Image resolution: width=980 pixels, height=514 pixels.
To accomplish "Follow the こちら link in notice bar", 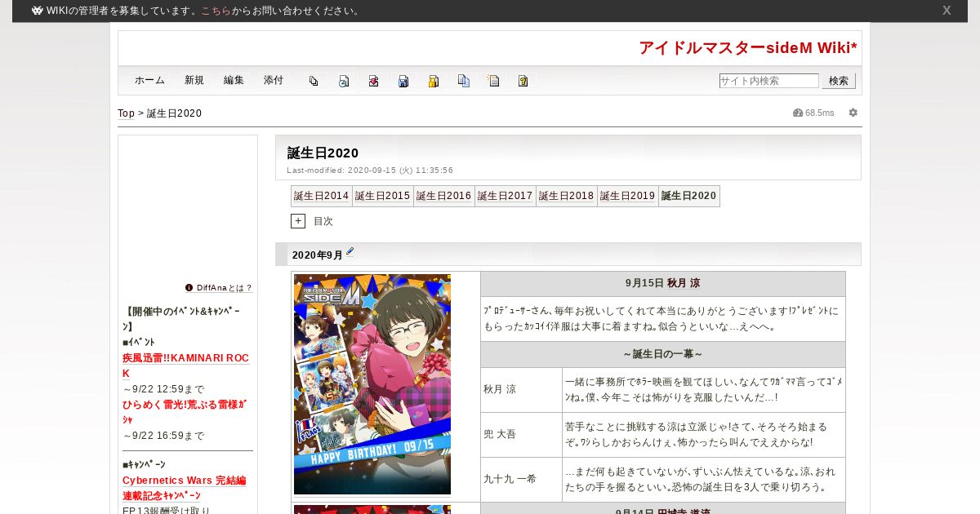I will [x=216, y=11].
